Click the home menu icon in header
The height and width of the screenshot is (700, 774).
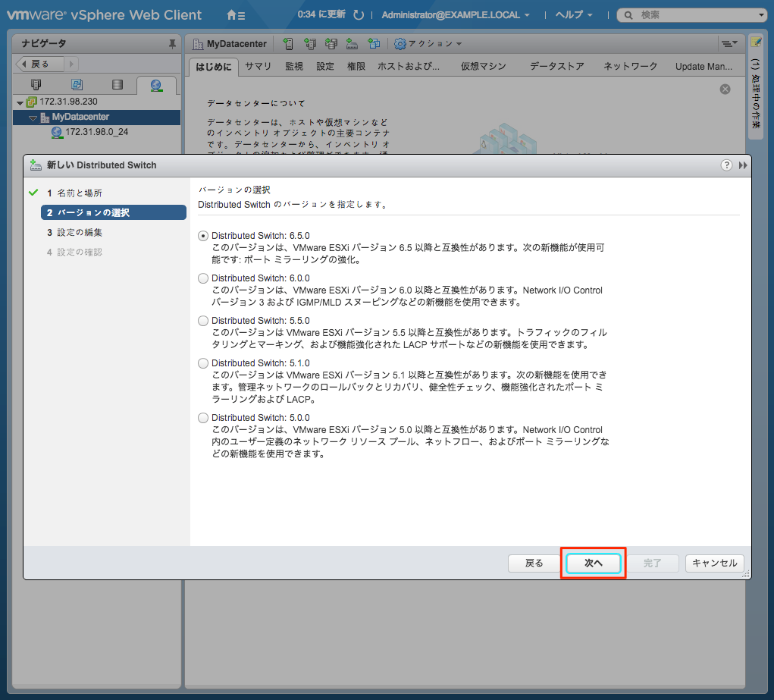[x=236, y=15]
